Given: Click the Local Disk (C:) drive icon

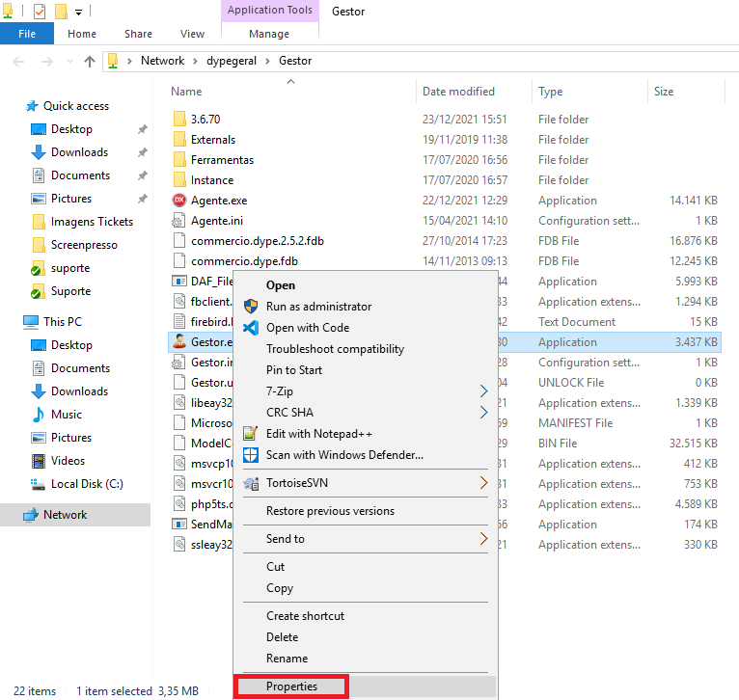Looking at the screenshot, I should [39, 484].
